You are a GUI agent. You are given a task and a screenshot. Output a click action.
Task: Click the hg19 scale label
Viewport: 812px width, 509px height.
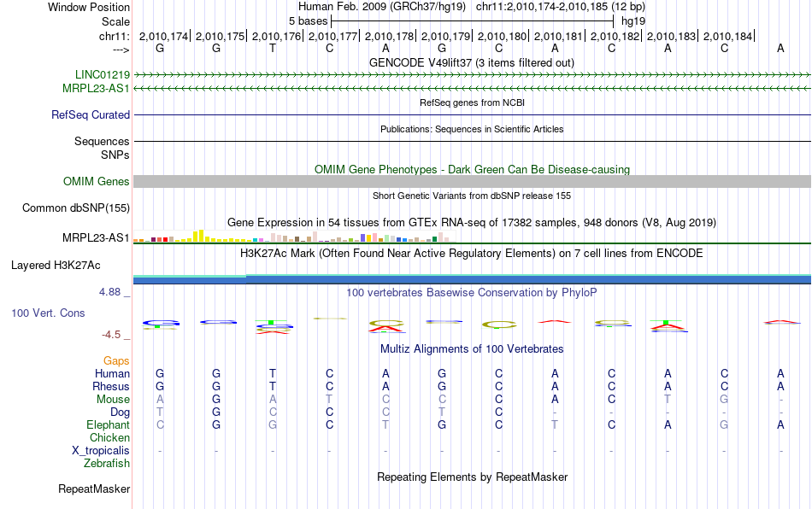[633, 21]
